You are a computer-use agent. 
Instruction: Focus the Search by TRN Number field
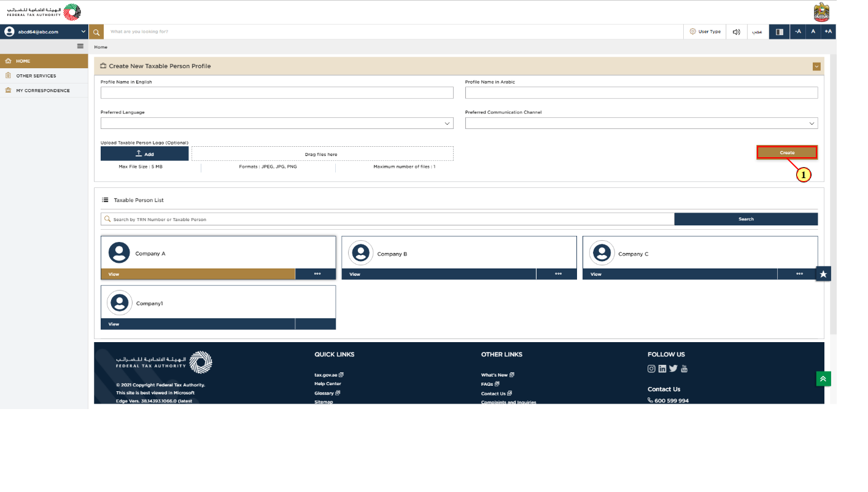click(x=387, y=219)
